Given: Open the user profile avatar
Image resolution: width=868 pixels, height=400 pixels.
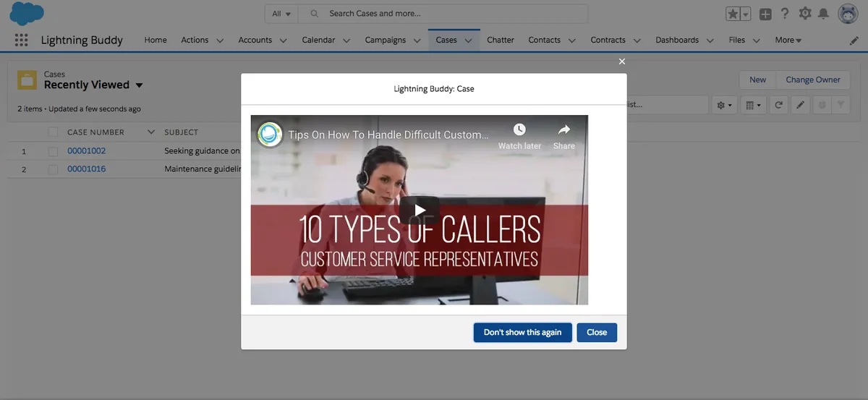Looking at the screenshot, I should click(x=848, y=14).
